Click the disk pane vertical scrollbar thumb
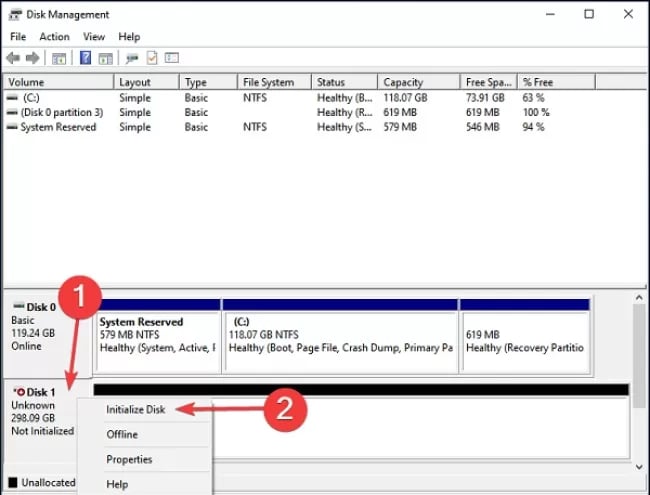 [639, 356]
